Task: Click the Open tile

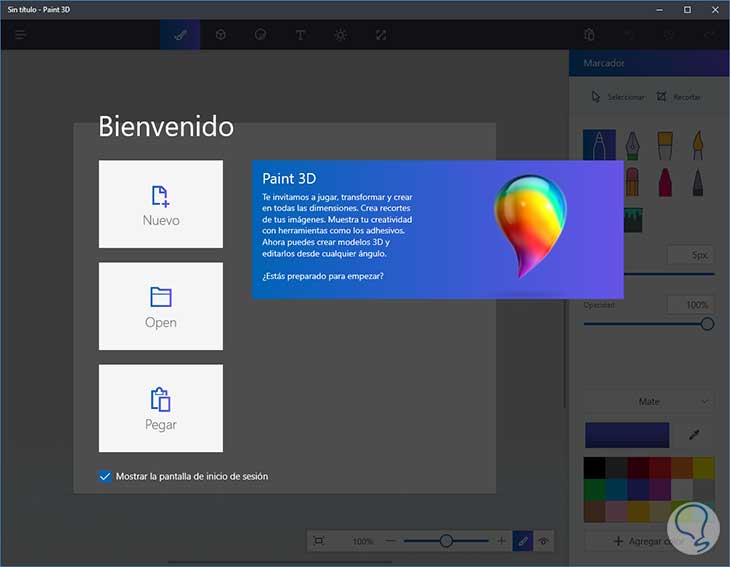Action: tap(161, 306)
